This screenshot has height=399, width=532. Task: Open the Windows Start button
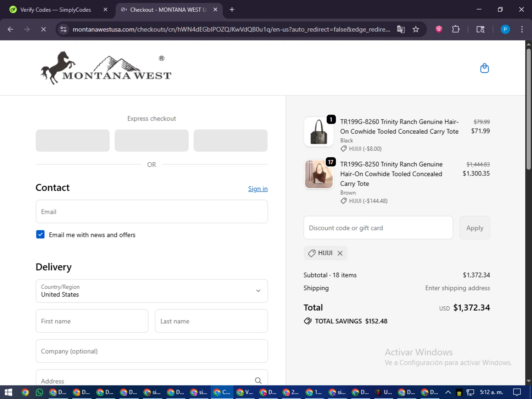point(9,392)
